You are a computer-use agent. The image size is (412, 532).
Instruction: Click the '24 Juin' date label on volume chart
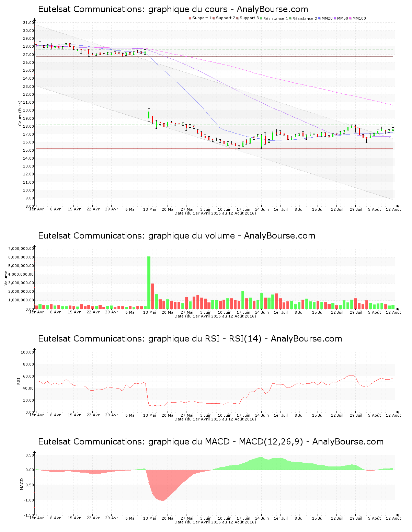[262, 312]
